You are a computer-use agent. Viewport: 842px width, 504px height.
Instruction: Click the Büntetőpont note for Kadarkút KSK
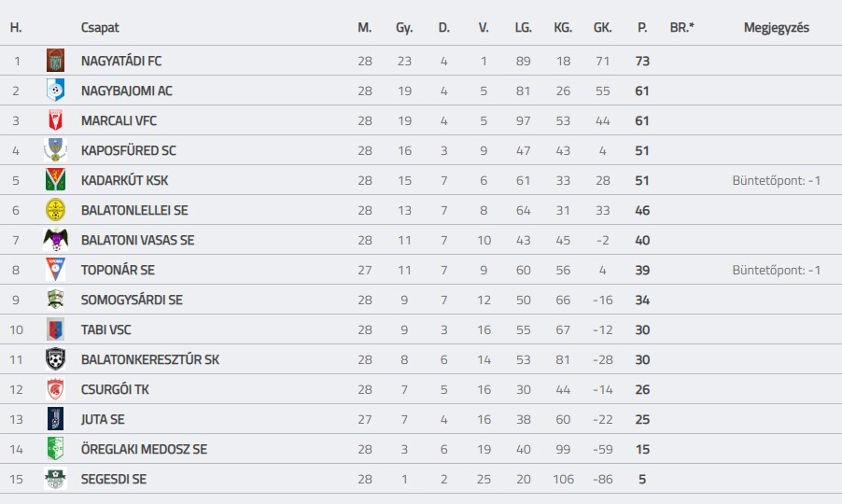[777, 180]
